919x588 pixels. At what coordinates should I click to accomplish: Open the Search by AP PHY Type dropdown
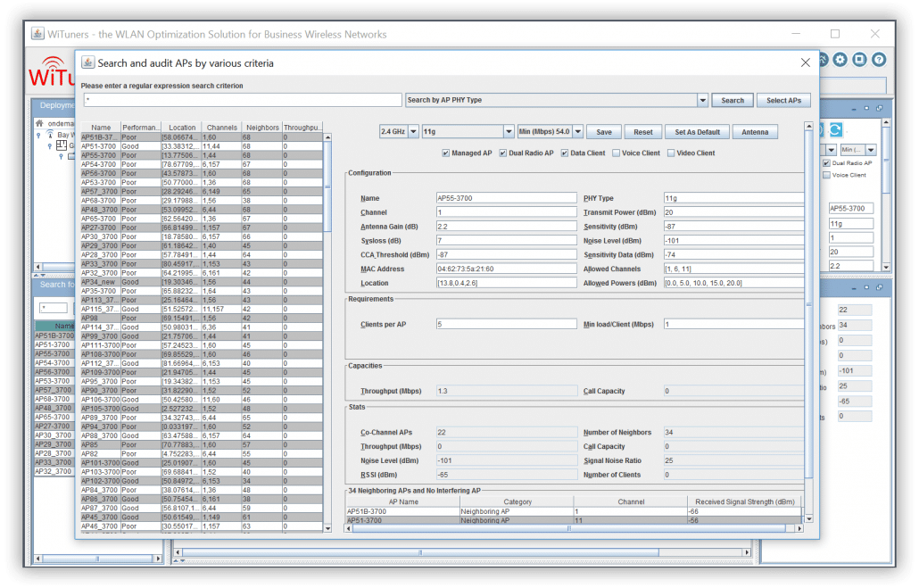(703, 100)
